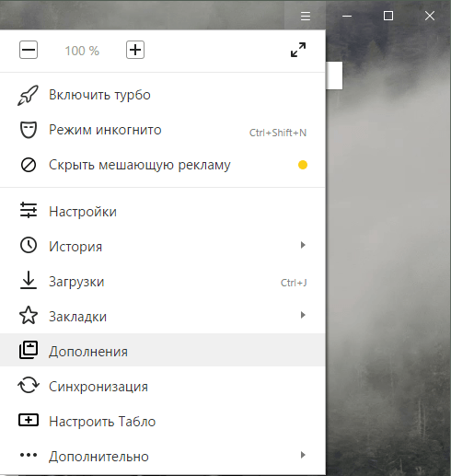Minimize the browser window
Viewport: 451px width, 476px height.
[347, 16]
